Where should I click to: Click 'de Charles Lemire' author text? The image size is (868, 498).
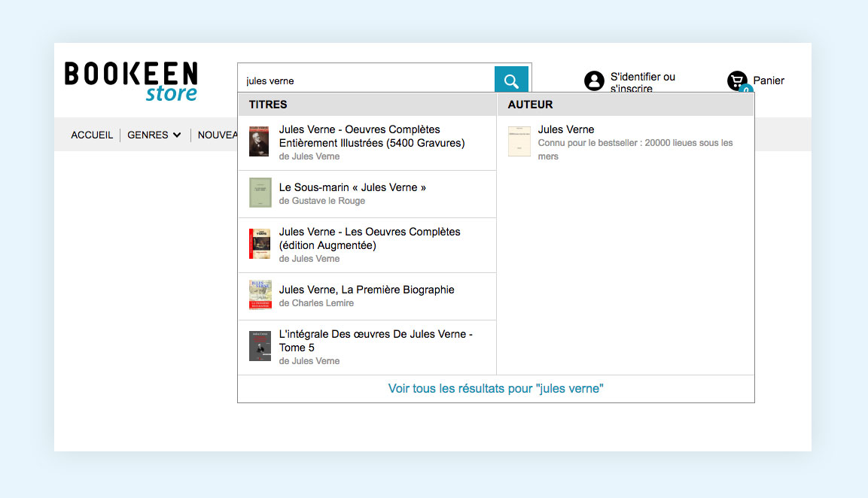tap(316, 303)
